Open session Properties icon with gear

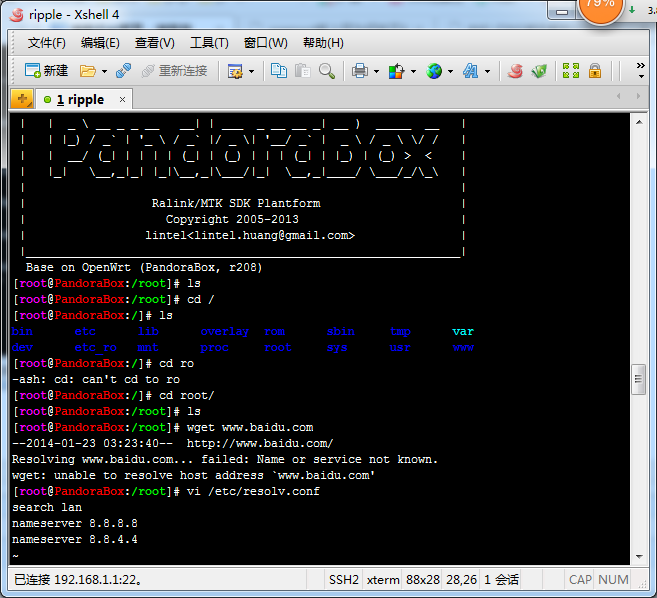(x=235, y=71)
